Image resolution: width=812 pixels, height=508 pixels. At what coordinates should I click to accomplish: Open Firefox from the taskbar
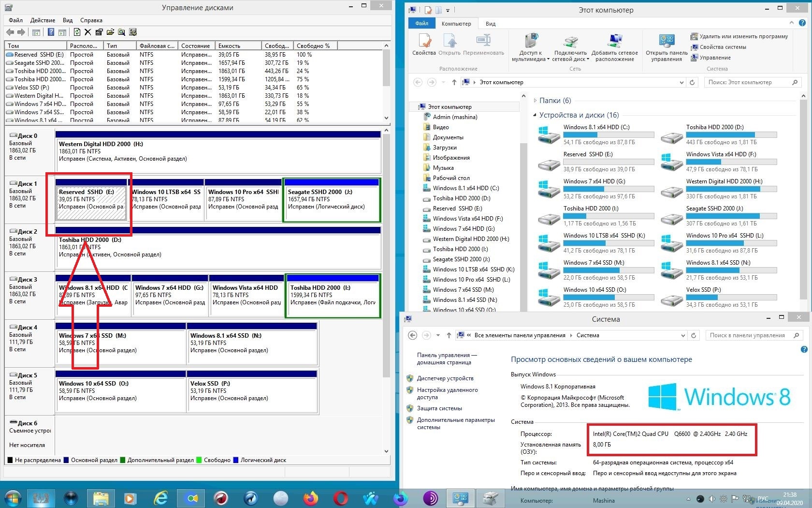[311, 497]
